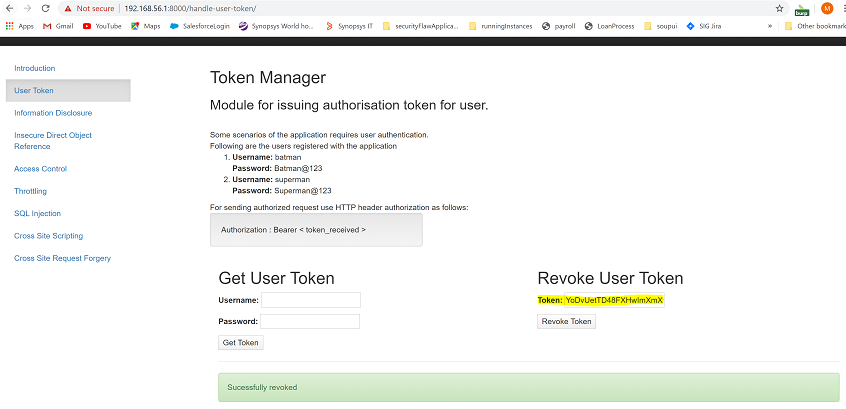Screen dimensions: 846x409
Task: Open the Other bookmarks folder
Action: click(x=814, y=26)
